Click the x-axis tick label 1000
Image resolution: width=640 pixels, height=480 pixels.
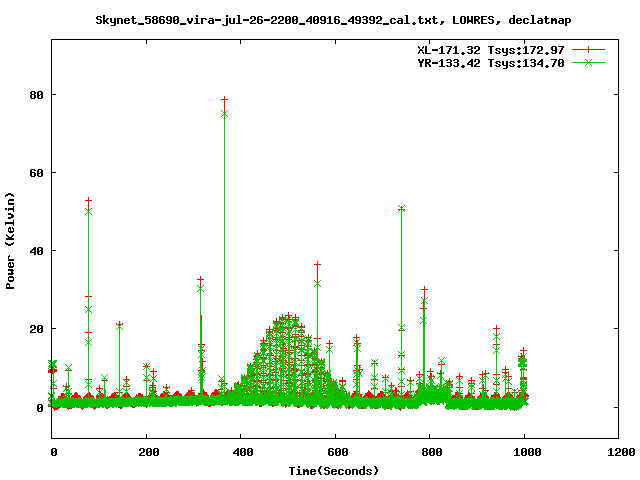[527, 452]
